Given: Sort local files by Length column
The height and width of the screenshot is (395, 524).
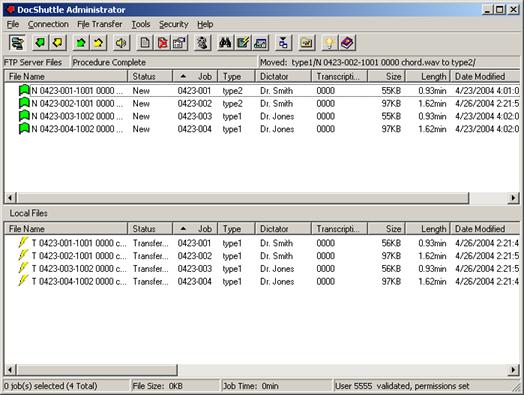Looking at the screenshot, I should (428, 229).
